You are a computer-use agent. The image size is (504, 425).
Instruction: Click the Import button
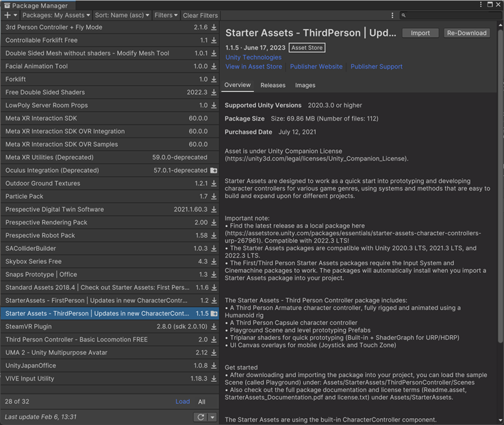point(420,33)
